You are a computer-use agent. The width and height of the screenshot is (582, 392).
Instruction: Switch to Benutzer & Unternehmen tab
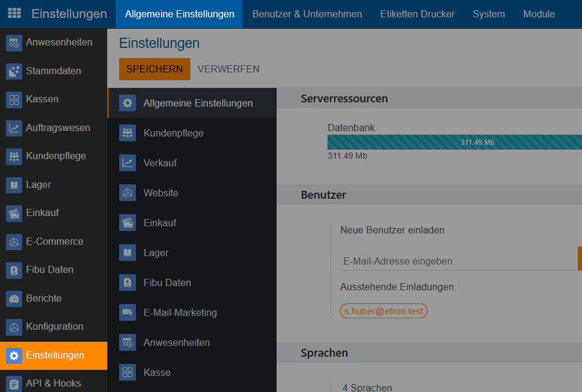coord(307,14)
